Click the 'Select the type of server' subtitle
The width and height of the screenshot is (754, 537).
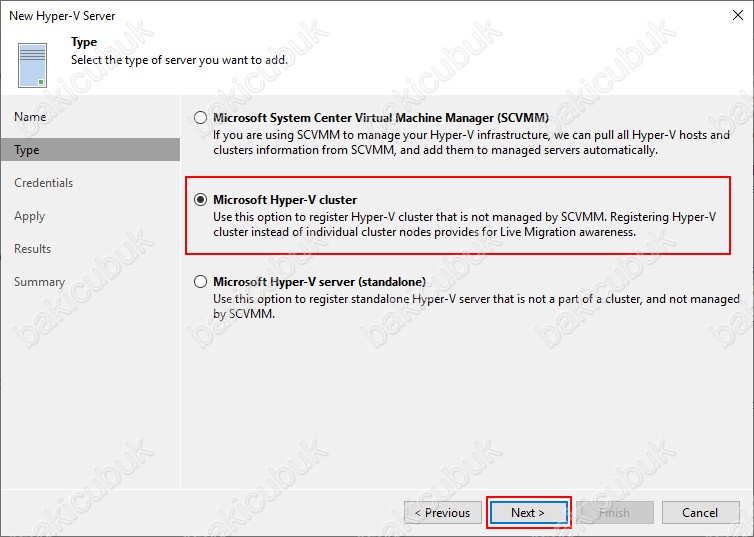(x=179, y=60)
